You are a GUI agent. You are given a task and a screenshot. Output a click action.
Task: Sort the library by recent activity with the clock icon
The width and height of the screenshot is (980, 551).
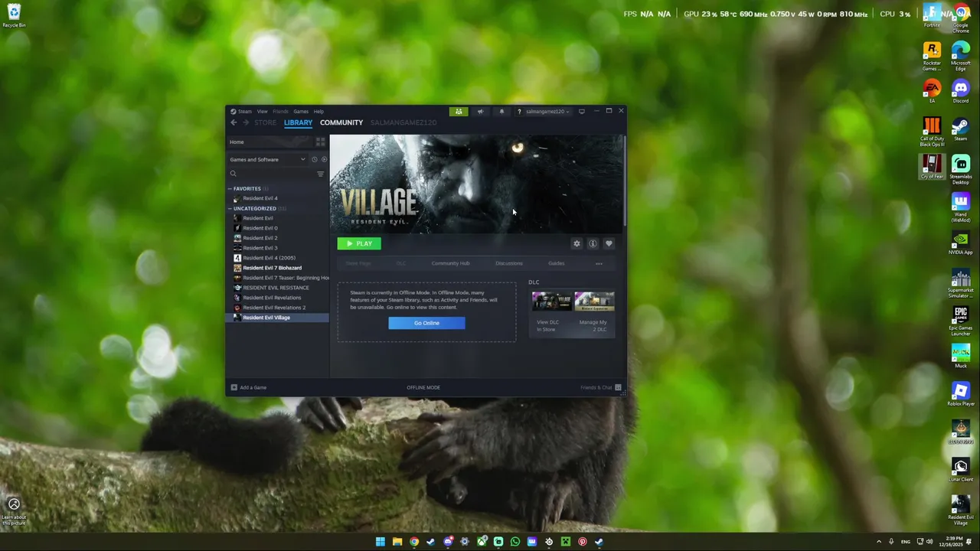pyautogui.click(x=314, y=159)
